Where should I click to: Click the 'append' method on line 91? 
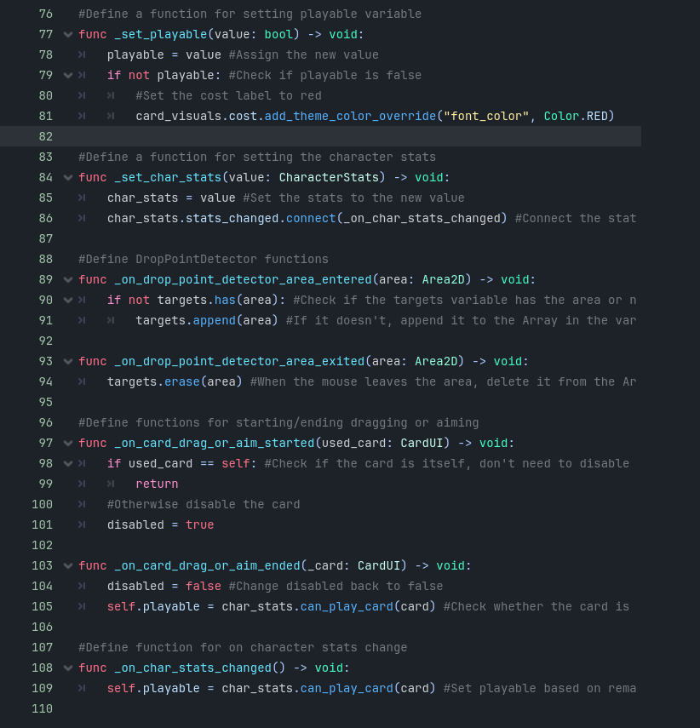(x=214, y=320)
